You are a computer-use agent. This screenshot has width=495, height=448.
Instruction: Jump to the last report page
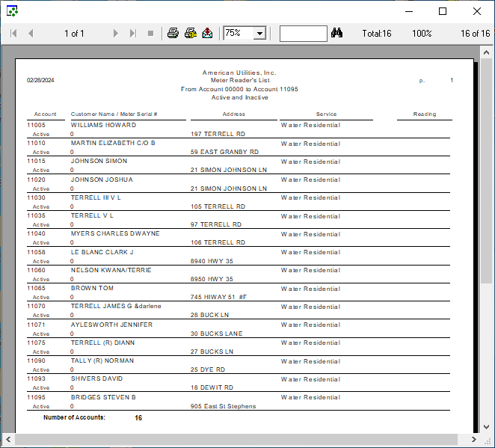[133, 33]
